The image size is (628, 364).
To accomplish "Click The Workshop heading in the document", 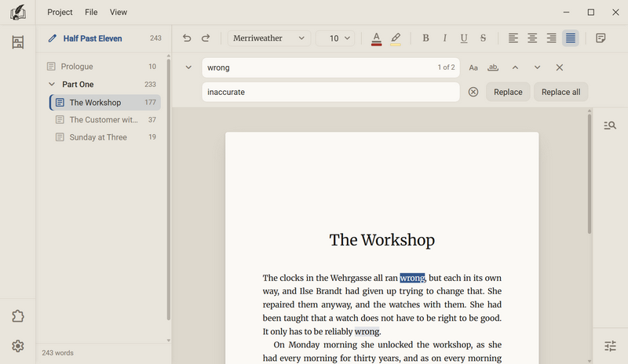I will coord(382,240).
